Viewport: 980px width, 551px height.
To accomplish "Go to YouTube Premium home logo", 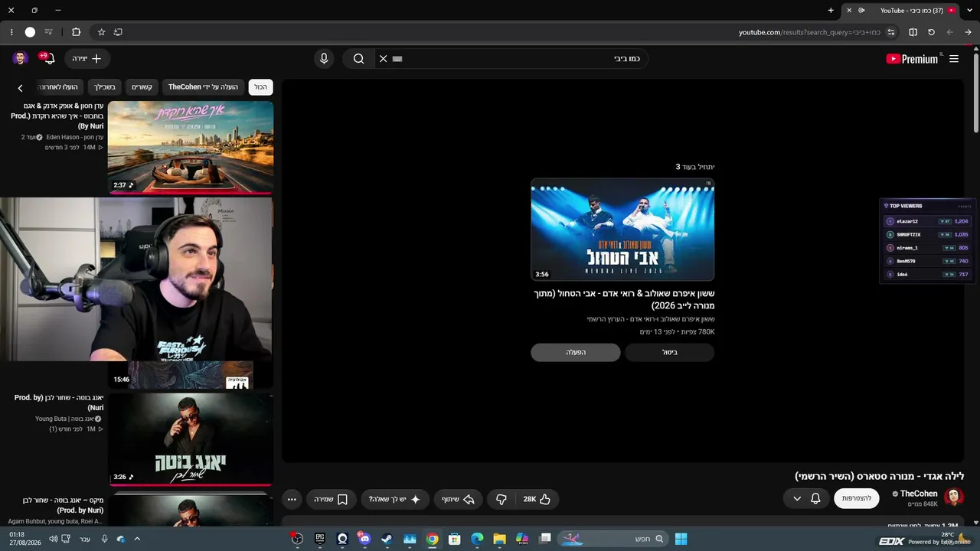I will coord(912,59).
